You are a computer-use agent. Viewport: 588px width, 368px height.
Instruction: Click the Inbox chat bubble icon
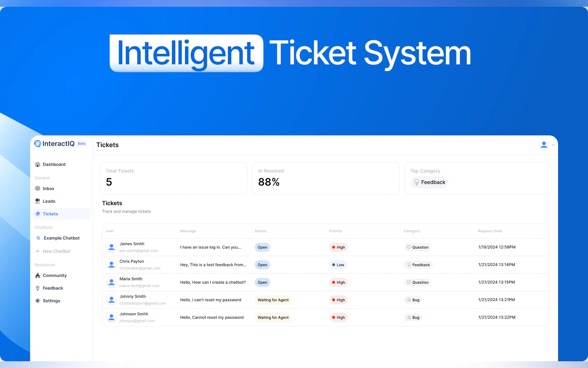[38, 189]
